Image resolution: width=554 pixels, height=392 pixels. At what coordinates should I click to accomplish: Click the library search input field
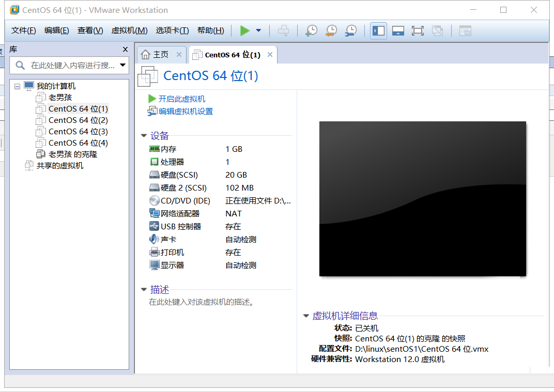point(72,65)
